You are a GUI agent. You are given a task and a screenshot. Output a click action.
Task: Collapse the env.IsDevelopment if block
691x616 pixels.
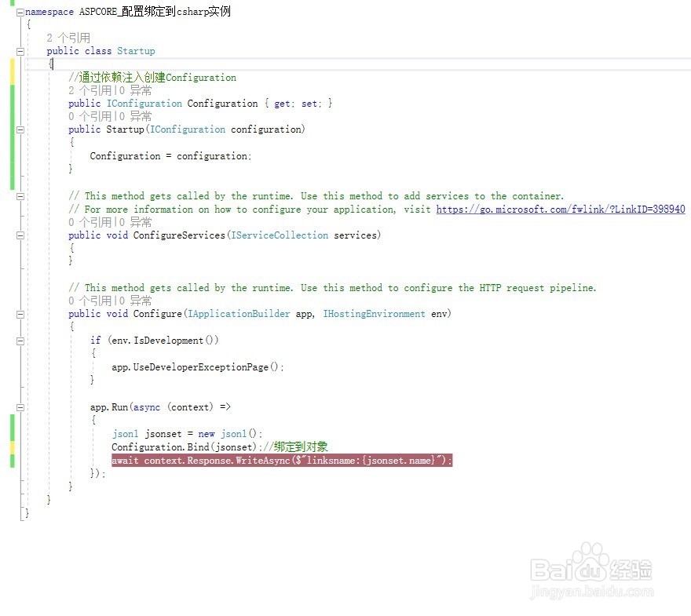pyautogui.click(x=20, y=340)
